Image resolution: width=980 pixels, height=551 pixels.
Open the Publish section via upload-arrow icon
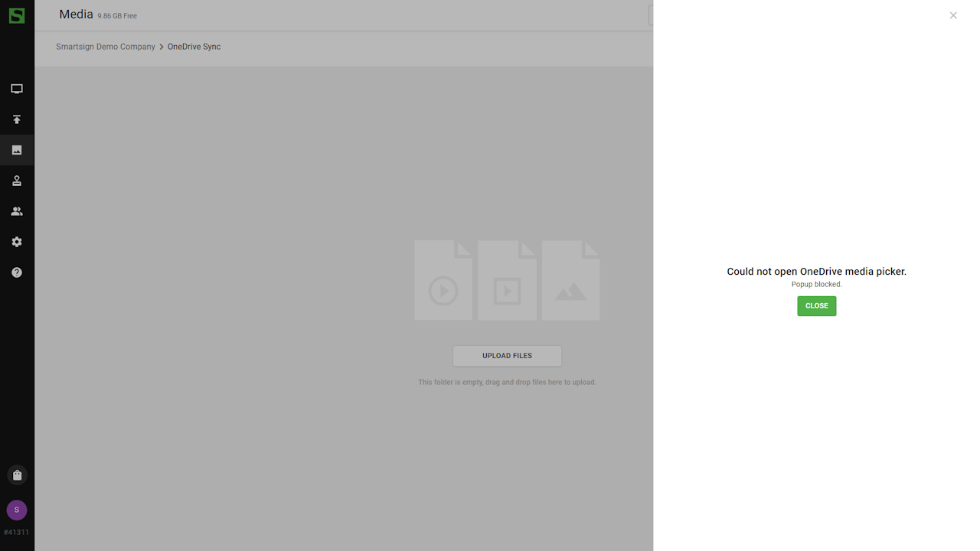[x=17, y=119]
